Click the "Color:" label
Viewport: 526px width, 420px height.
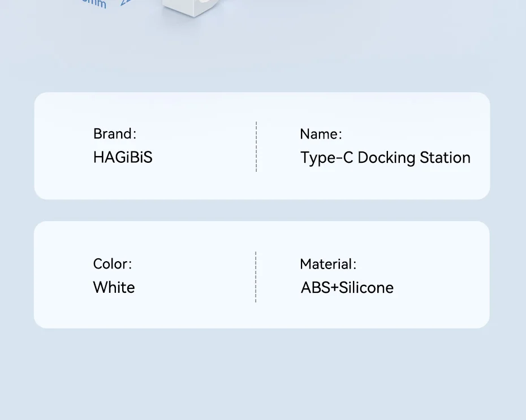113,264
